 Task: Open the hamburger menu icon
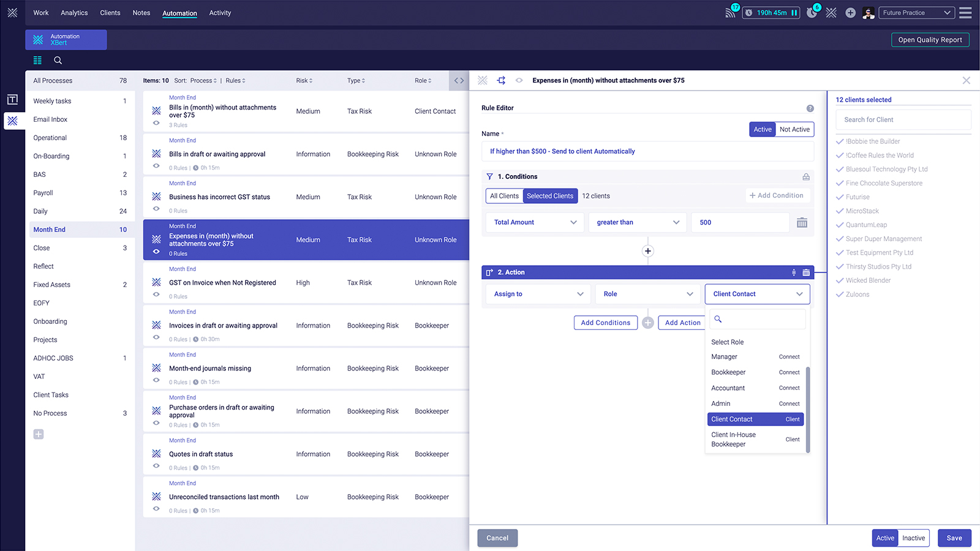(965, 13)
